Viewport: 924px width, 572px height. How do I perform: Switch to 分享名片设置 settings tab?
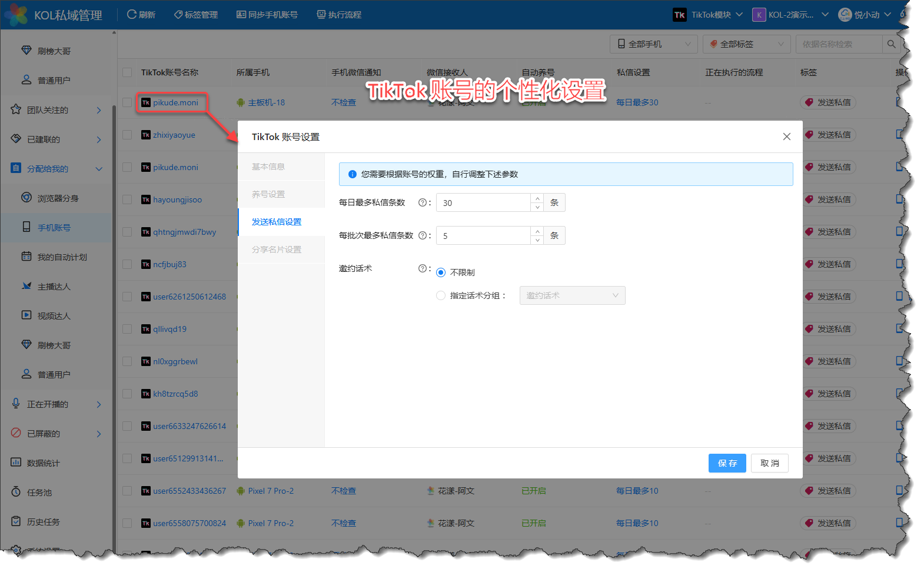tap(281, 250)
